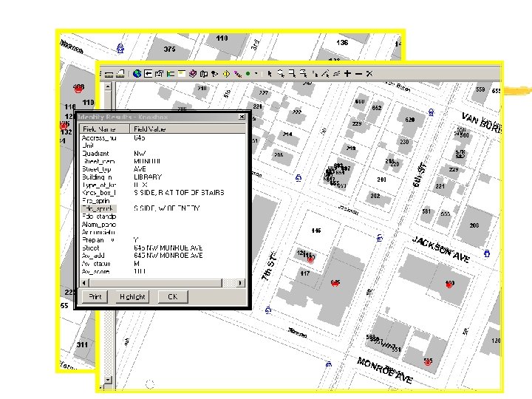Click the red knox box marker on building 645
The width and height of the screenshot is (532, 399).
tap(335, 283)
